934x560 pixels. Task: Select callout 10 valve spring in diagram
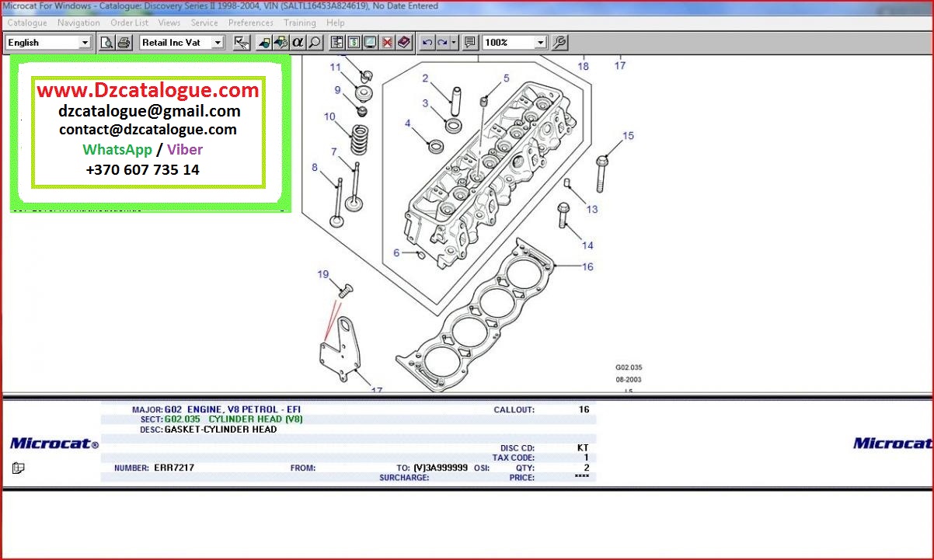[329, 117]
